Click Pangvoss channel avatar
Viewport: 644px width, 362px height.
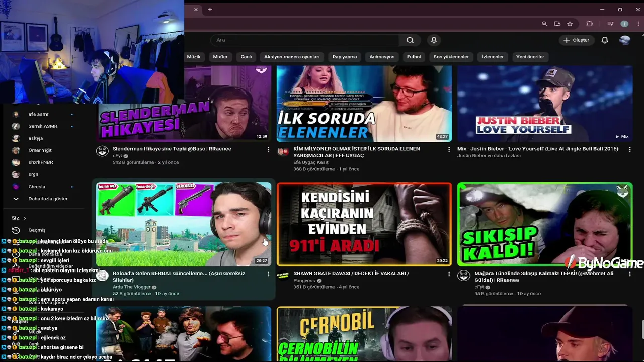pyautogui.click(x=283, y=276)
